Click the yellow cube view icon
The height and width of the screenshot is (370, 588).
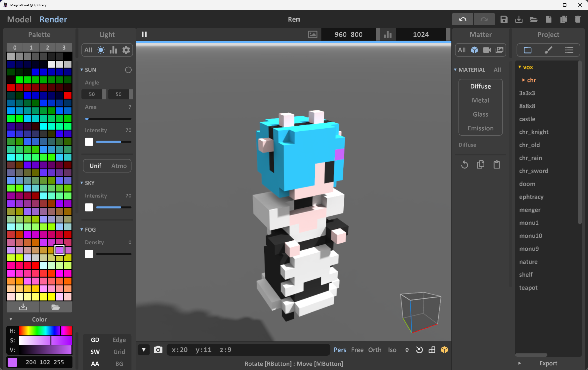click(444, 350)
